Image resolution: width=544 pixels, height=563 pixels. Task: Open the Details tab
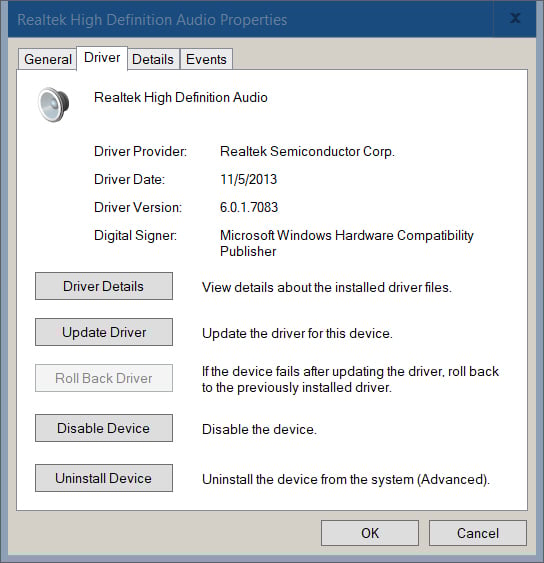[153, 59]
